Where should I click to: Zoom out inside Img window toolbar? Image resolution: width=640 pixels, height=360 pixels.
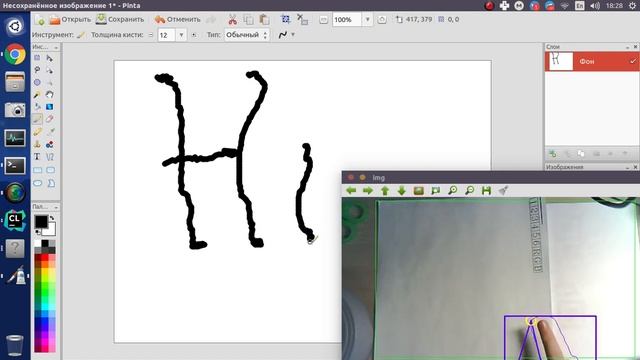(x=470, y=190)
